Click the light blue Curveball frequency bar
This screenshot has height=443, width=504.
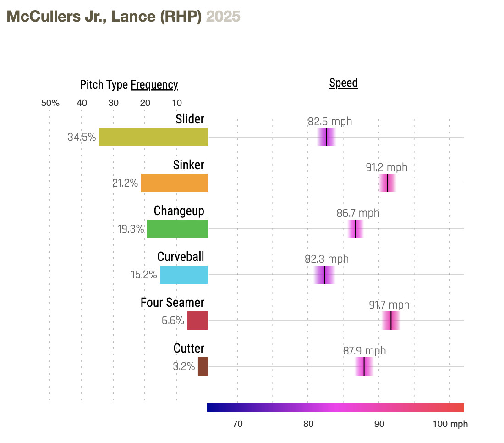pos(184,275)
